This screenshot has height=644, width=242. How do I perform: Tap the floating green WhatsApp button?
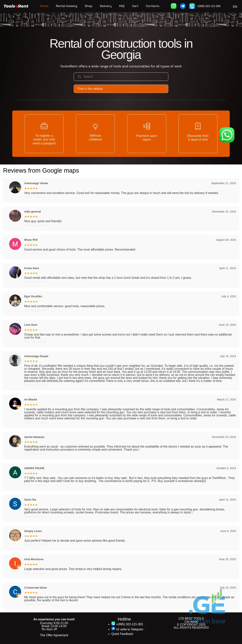[227, 135]
